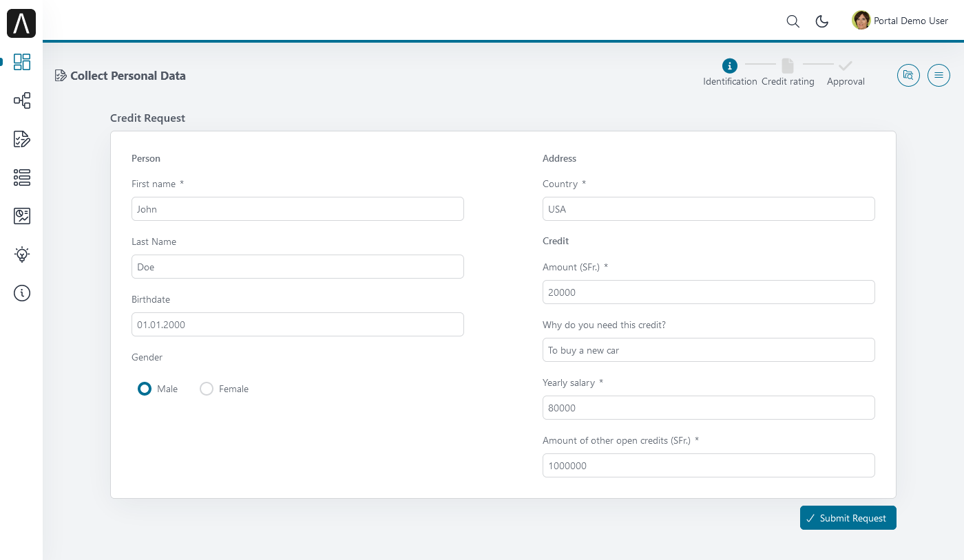This screenshot has width=964, height=560.
Task: Click the case details folder-search icon
Action: point(909,75)
